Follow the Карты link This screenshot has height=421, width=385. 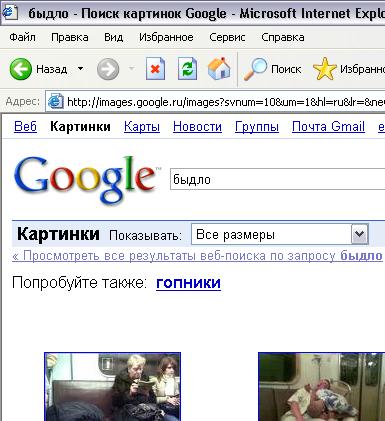click(142, 127)
